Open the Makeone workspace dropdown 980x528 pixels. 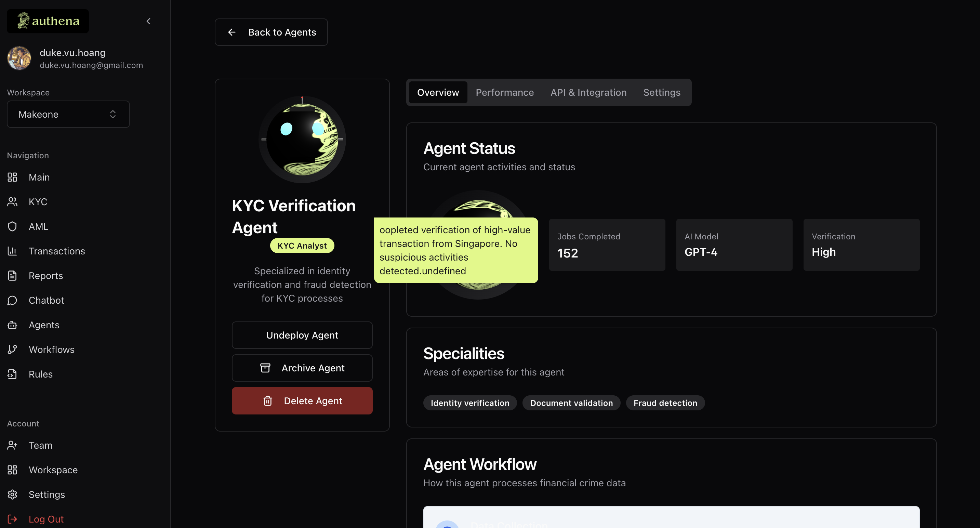pos(68,114)
